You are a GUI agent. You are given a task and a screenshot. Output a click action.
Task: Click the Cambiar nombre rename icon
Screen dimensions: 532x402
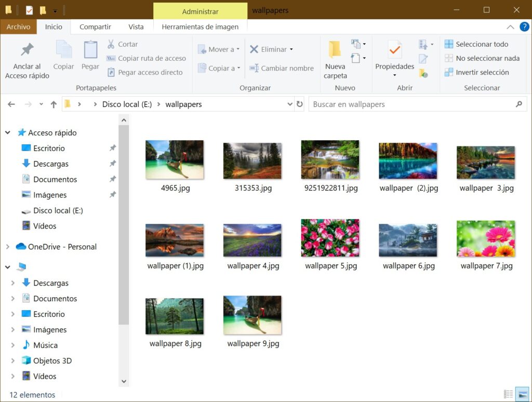pyautogui.click(x=254, y=68)
